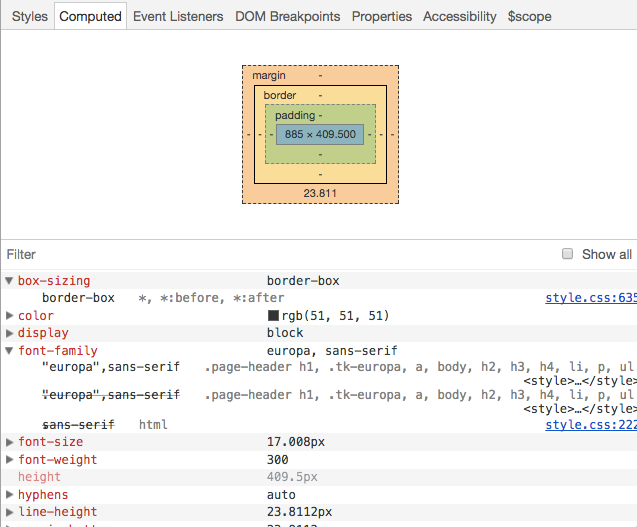Open the second <style> source link under font-family

point(580,409)
